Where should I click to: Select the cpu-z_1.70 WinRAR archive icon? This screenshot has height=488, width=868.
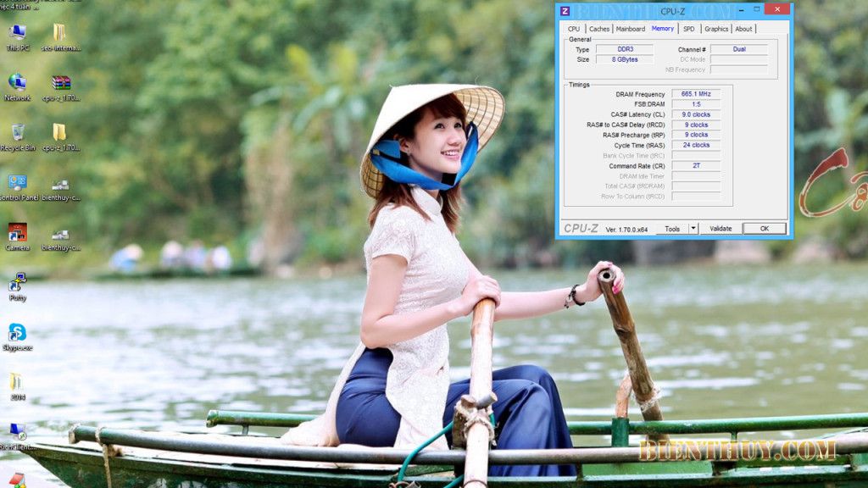coord(61,87)
